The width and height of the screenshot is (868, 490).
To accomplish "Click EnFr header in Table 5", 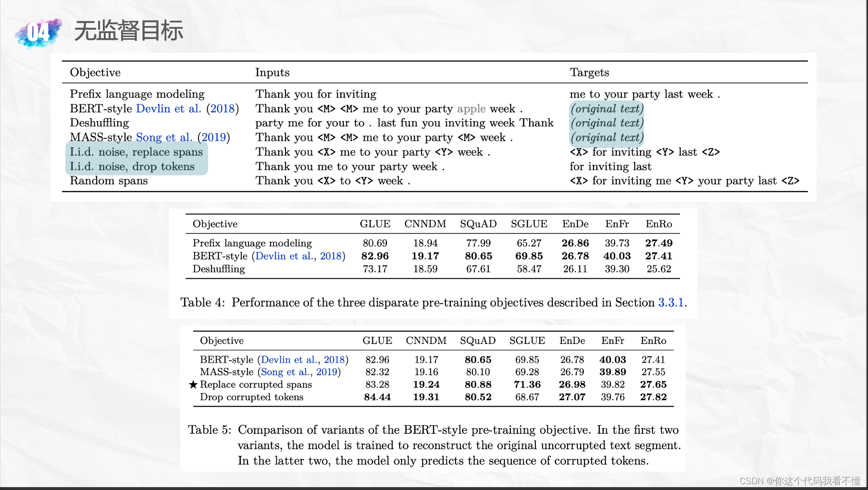I will pyautogui.click(x=613, y=341).
